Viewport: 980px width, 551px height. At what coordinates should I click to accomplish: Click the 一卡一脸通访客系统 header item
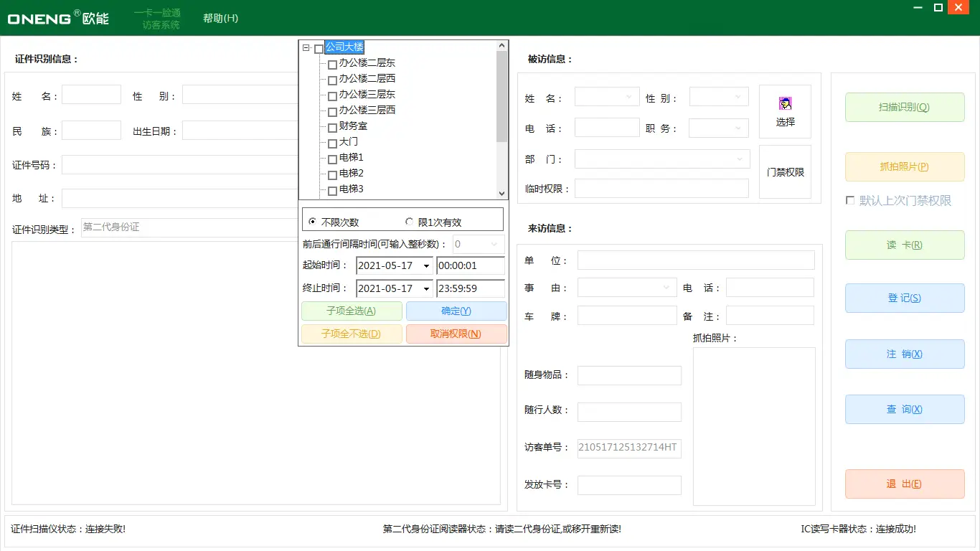(x=157, y=18)
